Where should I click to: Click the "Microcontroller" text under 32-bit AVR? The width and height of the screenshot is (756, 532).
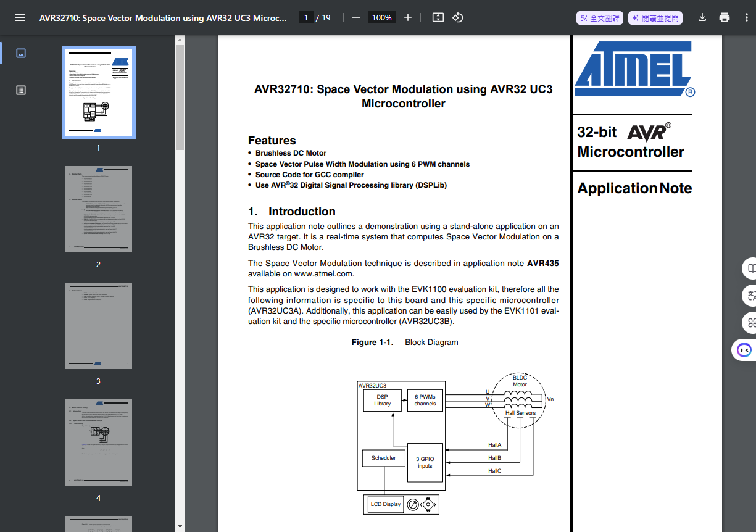(x=631, y=152)
